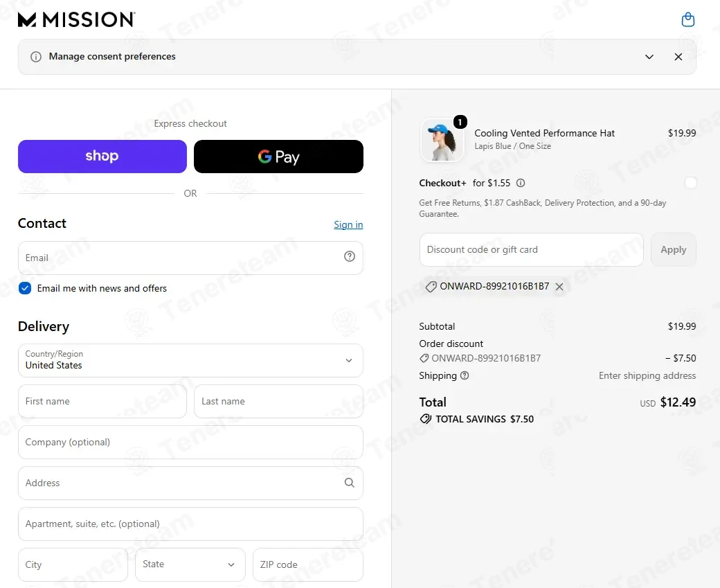720x588 pixels.
Task: Click the address search magnifier icon
Action: (350, 483)
